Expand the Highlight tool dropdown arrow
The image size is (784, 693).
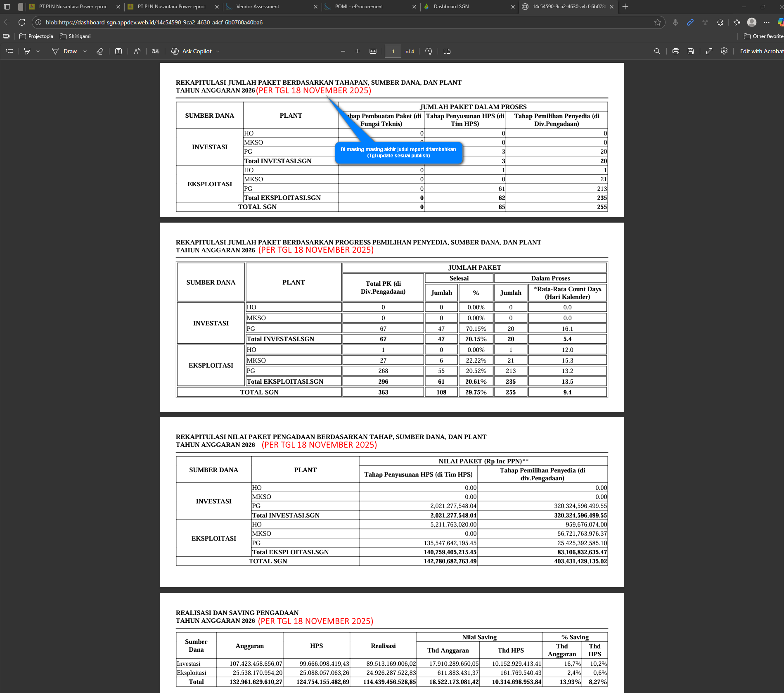(38, 51)
